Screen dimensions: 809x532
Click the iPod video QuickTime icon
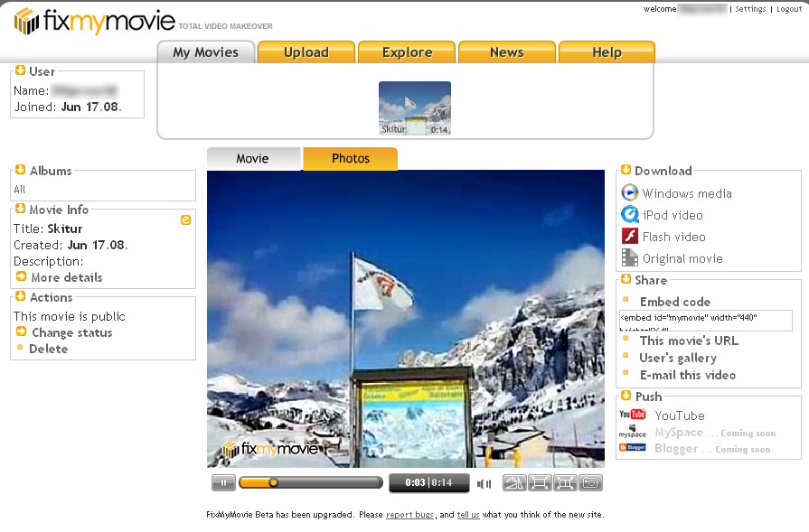point(629,214)
